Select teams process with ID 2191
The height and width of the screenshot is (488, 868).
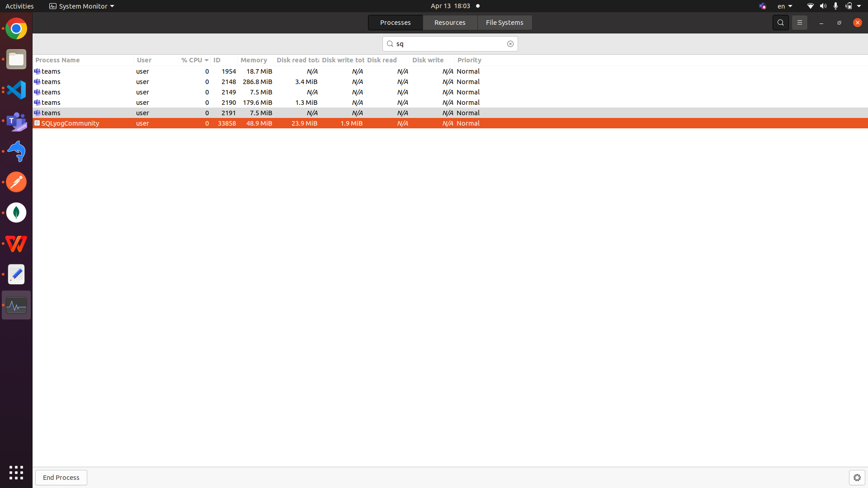[450, 113]
